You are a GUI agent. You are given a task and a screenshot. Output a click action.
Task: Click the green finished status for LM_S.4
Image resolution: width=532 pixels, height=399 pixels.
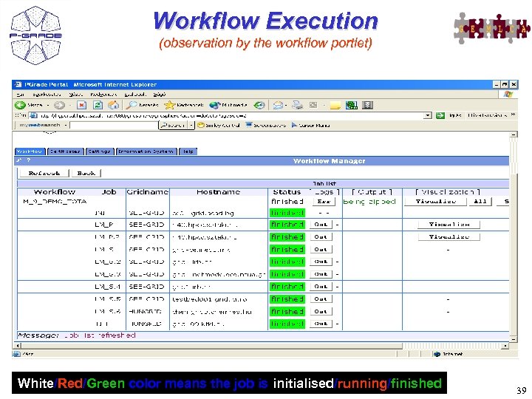pos(287,287)
